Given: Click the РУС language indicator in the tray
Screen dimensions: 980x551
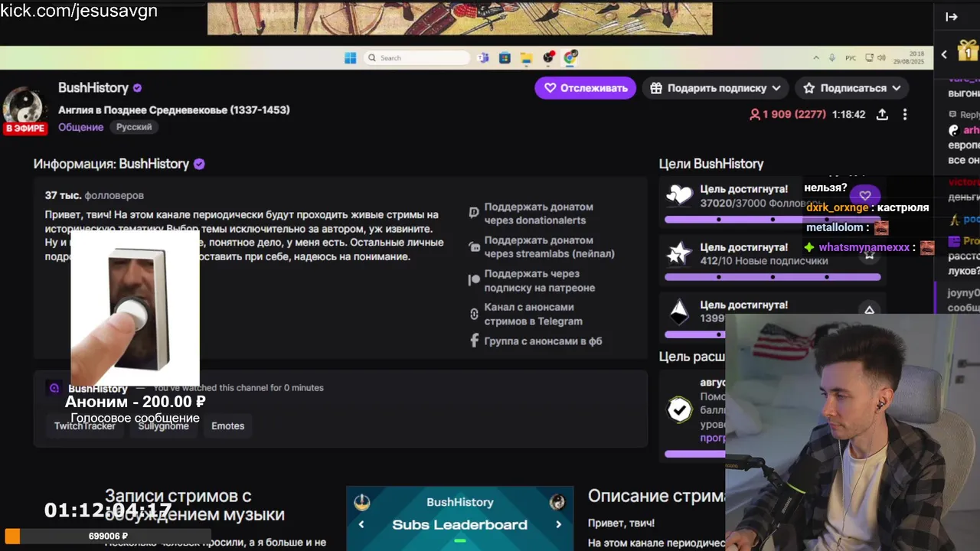Looking at the screenshot, I should [851, 58].
